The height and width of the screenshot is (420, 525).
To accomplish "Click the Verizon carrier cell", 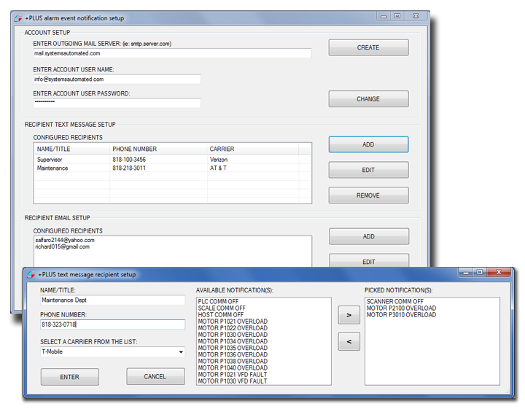I will point(219,160).
